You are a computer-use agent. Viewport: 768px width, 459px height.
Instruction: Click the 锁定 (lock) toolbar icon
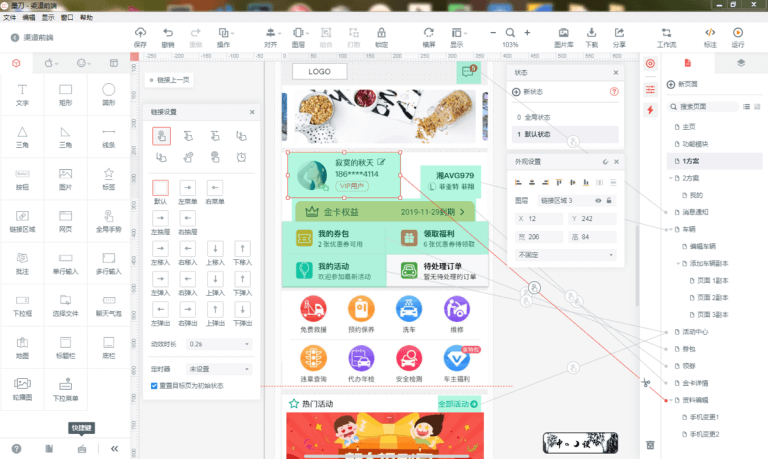point(381,33)
